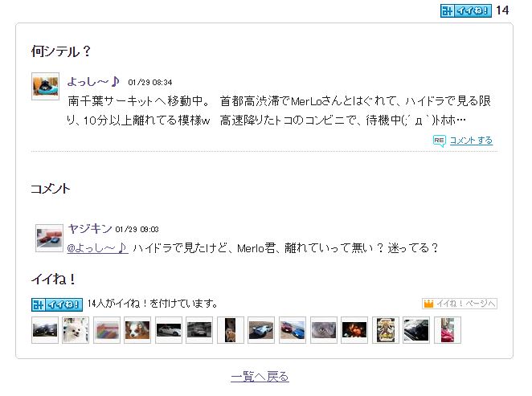Open ヤジキン commenter avatar image
Screen dimensions: 532x396
click(50, 238)
